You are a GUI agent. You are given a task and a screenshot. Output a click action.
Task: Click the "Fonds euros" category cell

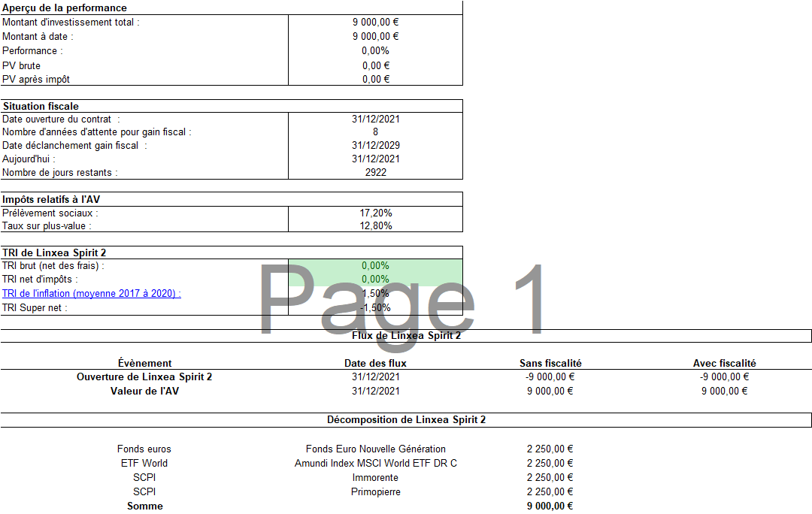click(x=144, y=449)
